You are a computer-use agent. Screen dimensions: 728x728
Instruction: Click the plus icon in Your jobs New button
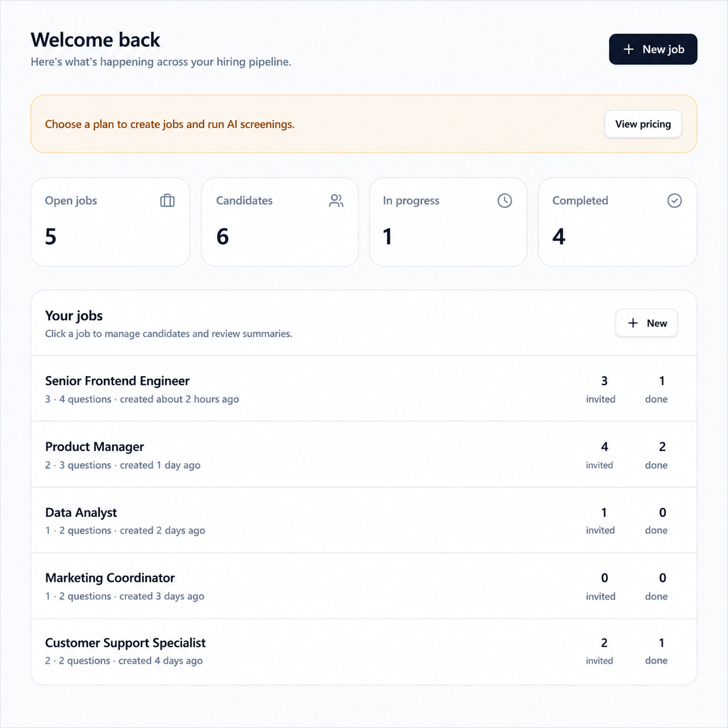point(633,323)
